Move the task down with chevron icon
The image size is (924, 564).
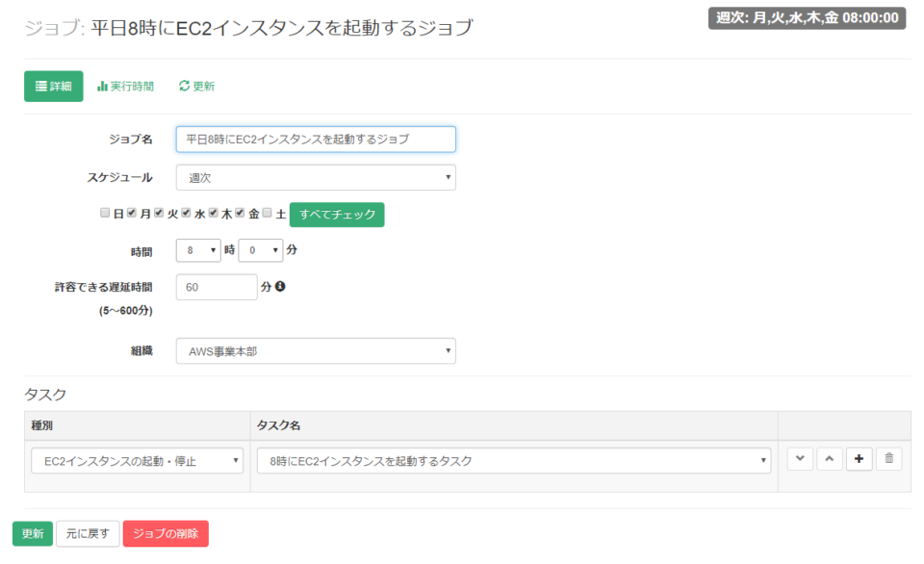800,459
